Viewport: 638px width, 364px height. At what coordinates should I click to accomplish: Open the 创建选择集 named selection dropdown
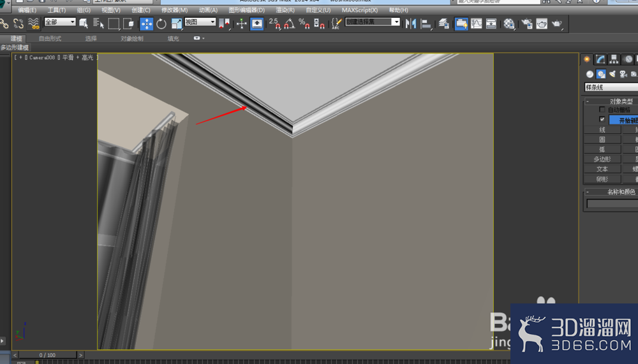tap(373, 22)
